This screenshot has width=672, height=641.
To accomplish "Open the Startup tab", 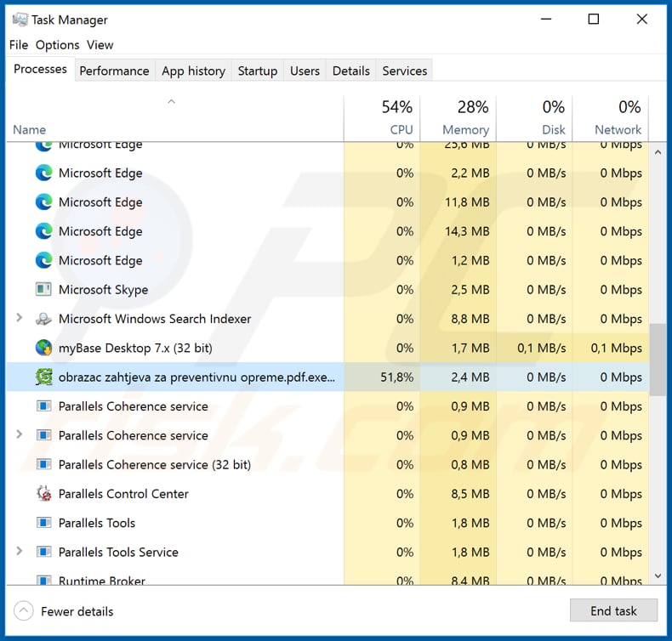I will tap(258, 71).
